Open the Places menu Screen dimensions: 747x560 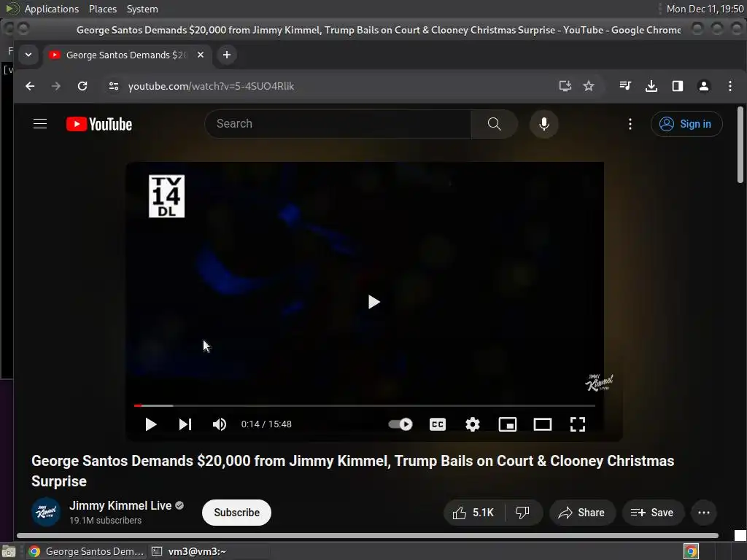(102, 9)
